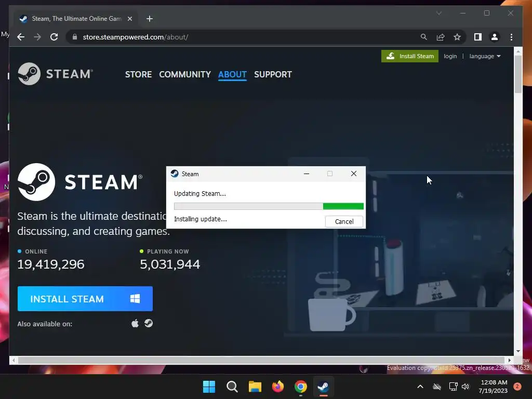Click the Steam update progress bar

[269, 206]
